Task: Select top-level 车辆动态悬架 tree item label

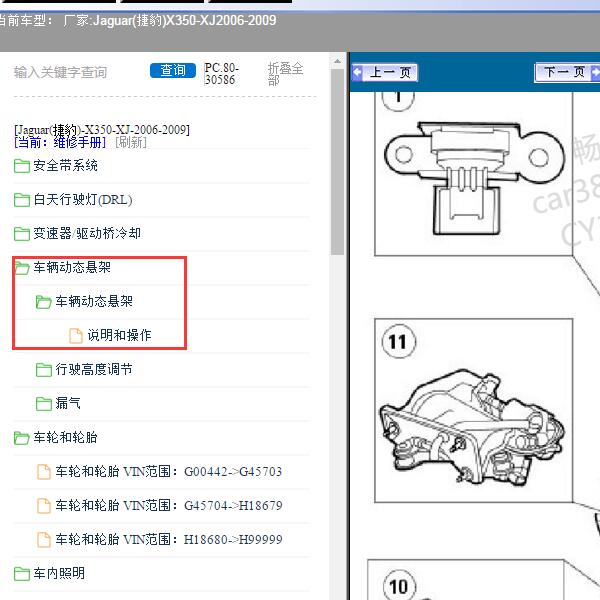Action: pyautogui.click(x=72, y=267)
